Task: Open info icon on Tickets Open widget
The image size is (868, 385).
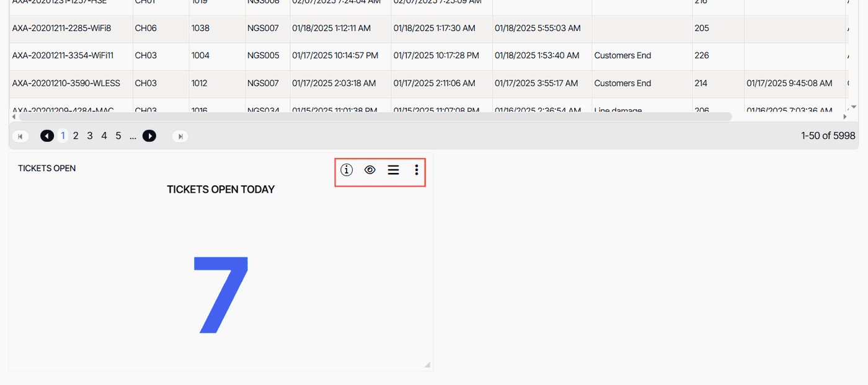Action: tap(347, 170)
